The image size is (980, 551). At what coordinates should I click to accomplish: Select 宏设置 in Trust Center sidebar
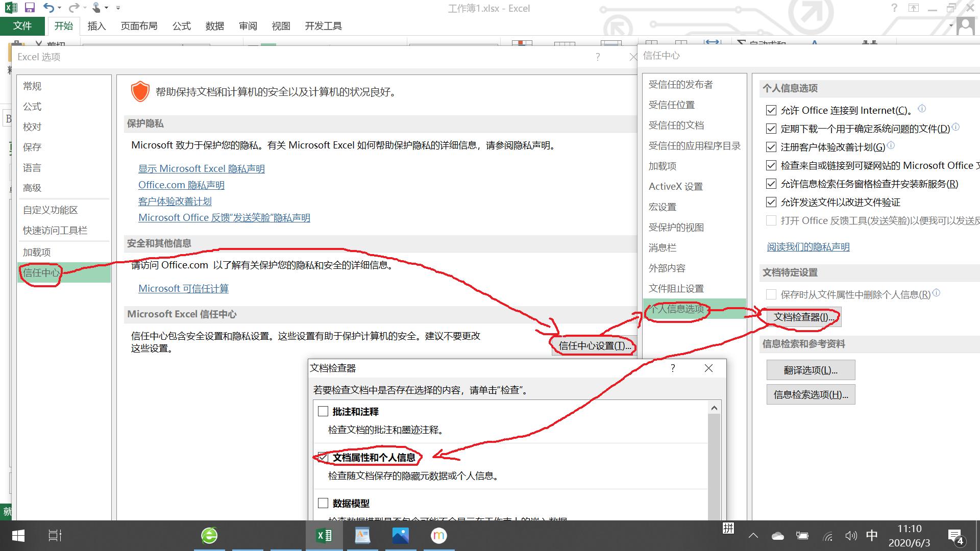pos(664,207)
